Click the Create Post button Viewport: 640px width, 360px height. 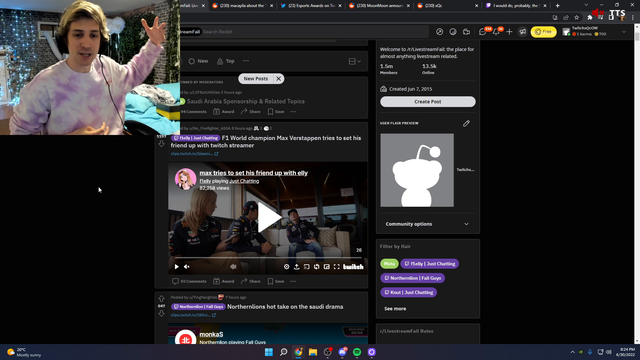[428, 102]
